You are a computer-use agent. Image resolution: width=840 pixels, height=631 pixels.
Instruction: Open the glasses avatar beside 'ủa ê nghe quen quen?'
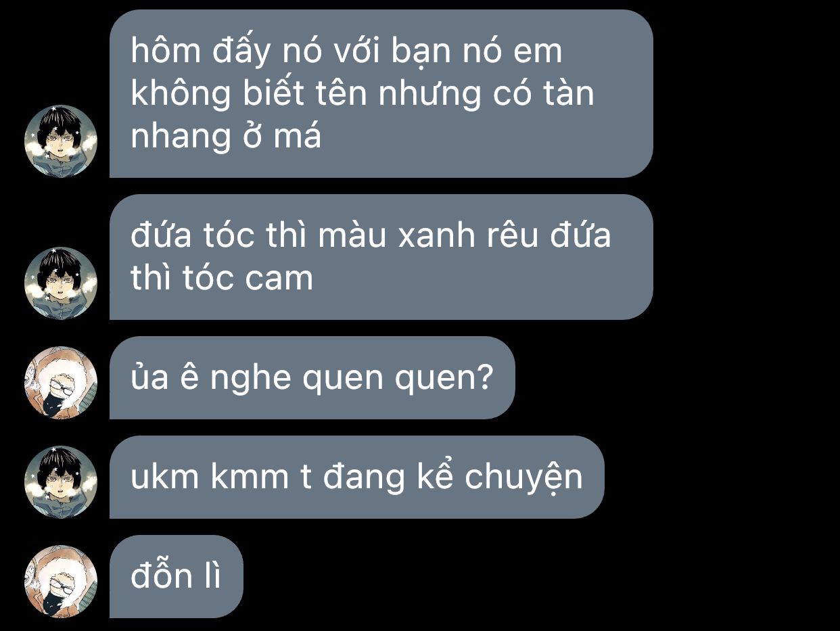pos(61,383)
